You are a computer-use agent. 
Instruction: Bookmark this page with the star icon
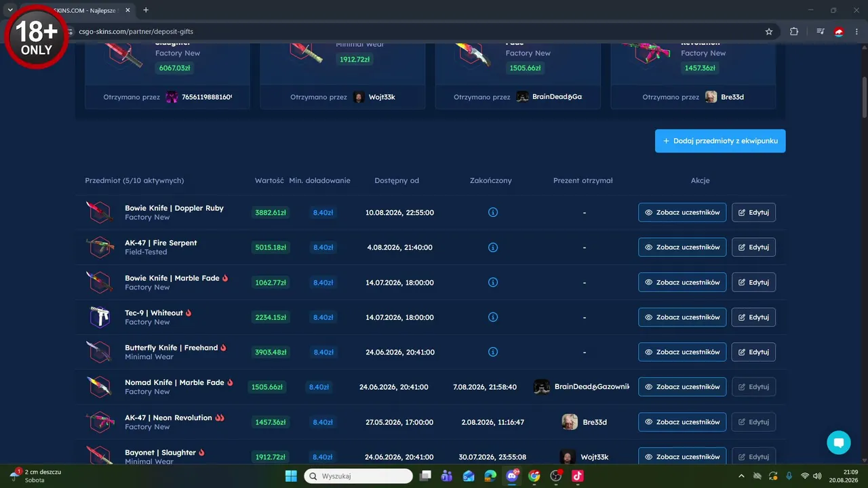point(769,31)
